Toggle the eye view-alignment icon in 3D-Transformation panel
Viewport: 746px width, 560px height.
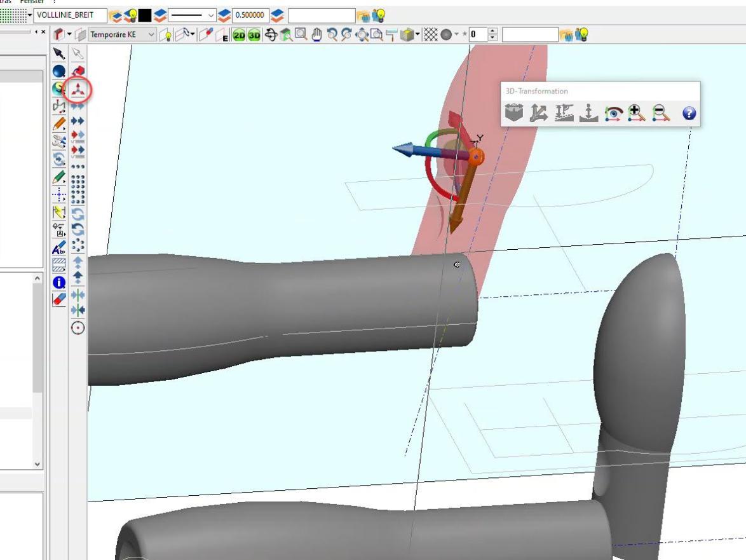(x=613, y=114)
